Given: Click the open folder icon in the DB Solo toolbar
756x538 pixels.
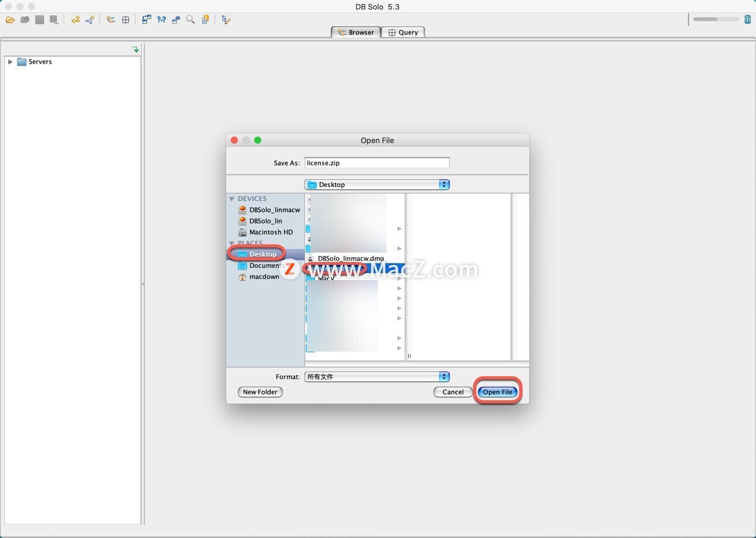Looking at the screenshot, I should pos(11,20).
